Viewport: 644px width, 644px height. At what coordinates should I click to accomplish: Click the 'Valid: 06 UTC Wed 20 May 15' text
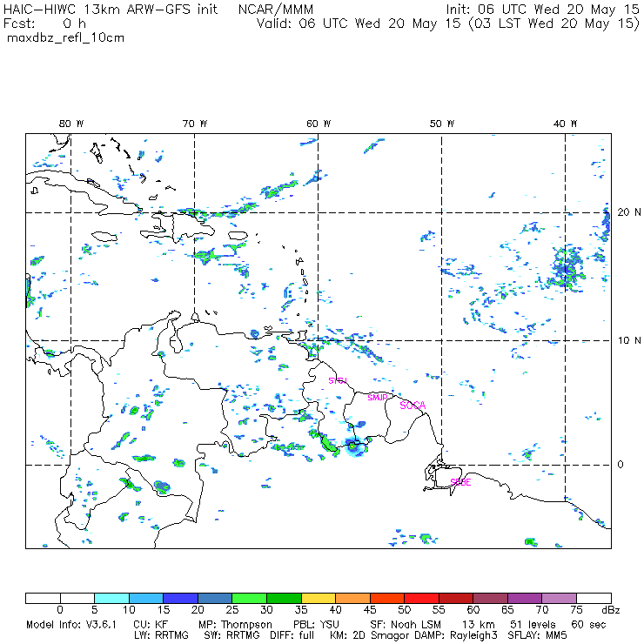pos(359,23)
